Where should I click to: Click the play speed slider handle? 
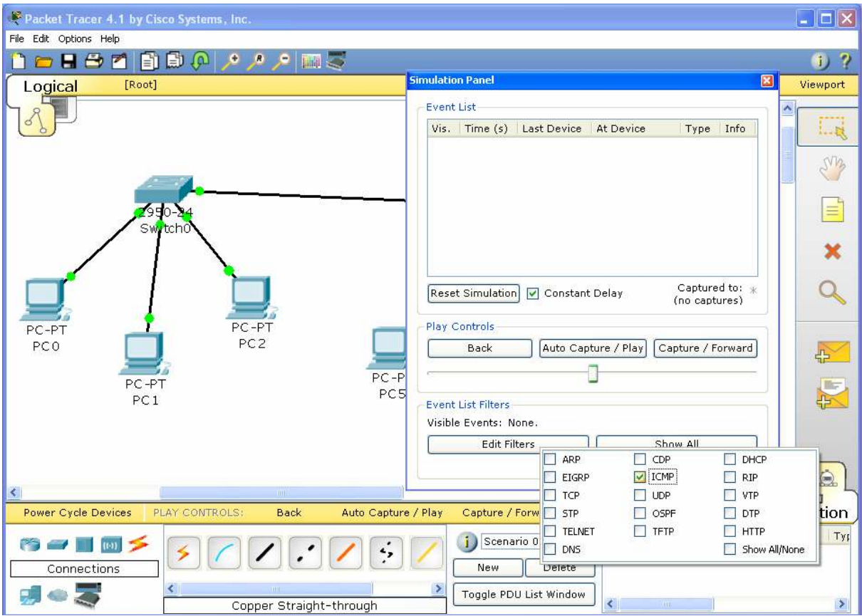click(x=592, y=372)
